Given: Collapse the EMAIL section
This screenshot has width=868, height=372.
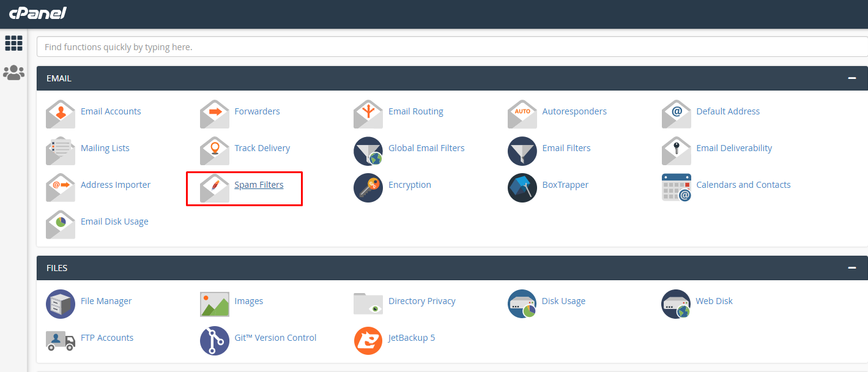Looking at the screenshot, I should coord(851,78).
